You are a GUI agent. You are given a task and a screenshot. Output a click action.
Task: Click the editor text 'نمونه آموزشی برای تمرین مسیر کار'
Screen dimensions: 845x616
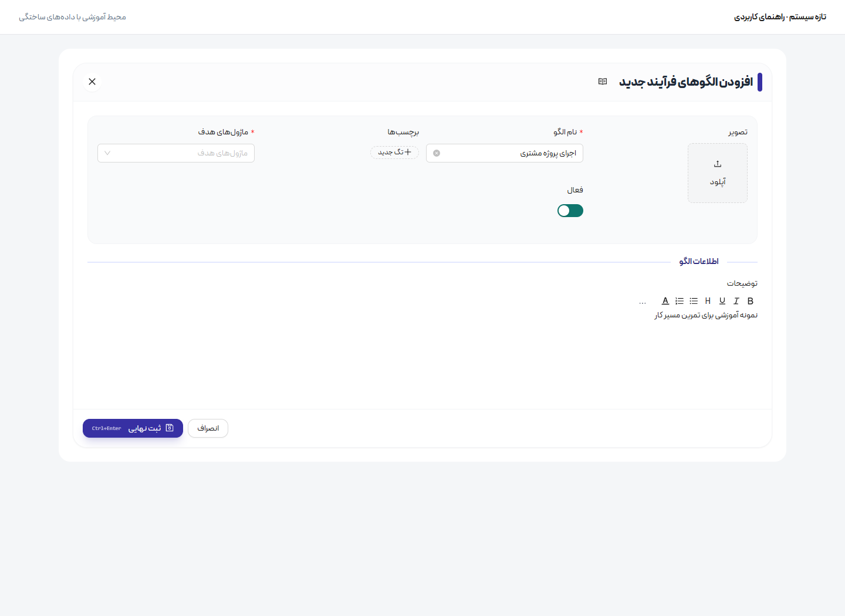(x=706, y=316)
